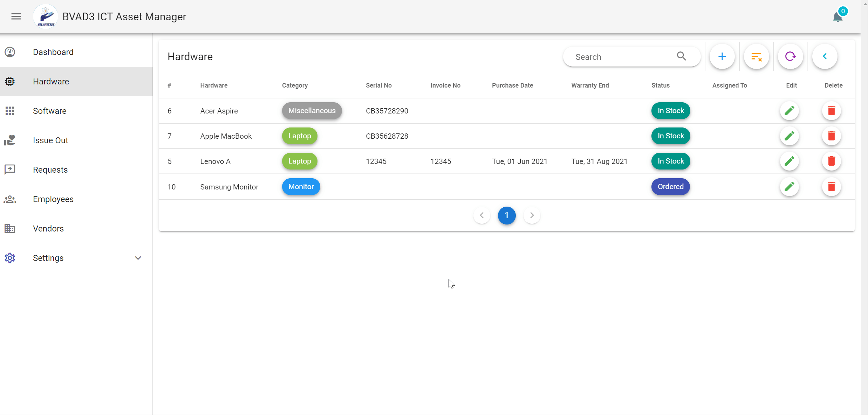This screenshot has width=868, height=415.
Task: Edit the Lenovo A row
Action: point(789,161)
